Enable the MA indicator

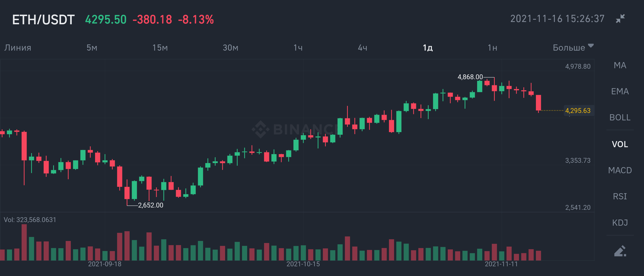tap(620, 65)
